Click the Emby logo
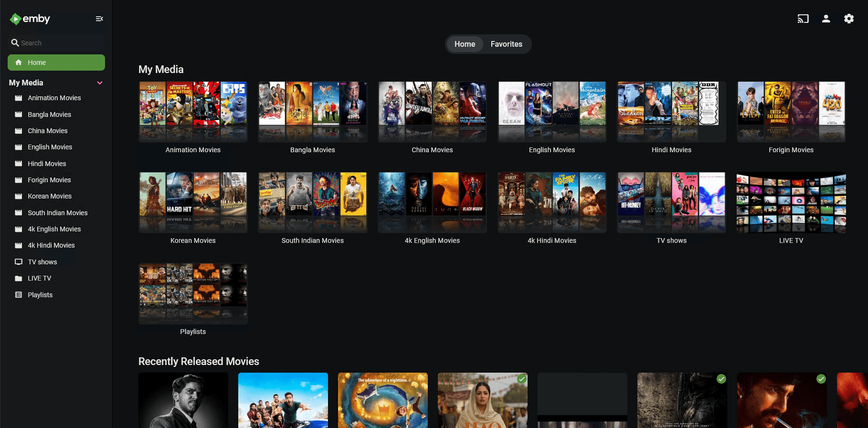 tap(30, 19)
